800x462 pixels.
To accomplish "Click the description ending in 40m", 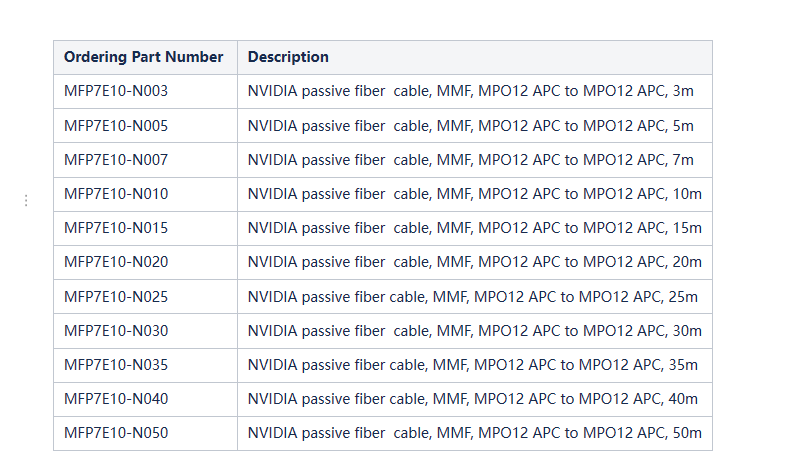I will tap(472, 399).
